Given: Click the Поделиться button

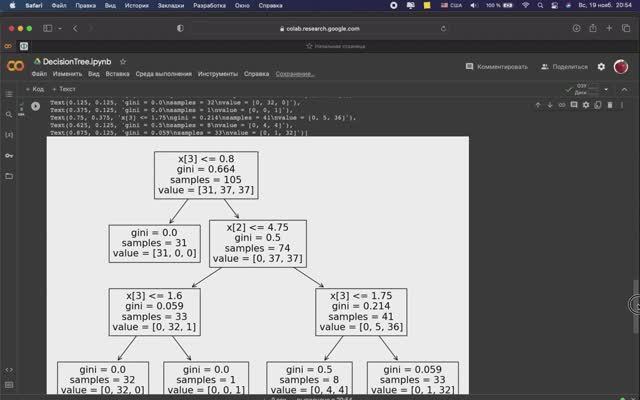Looking at the screenshot, I should click(x=564, y=67).
